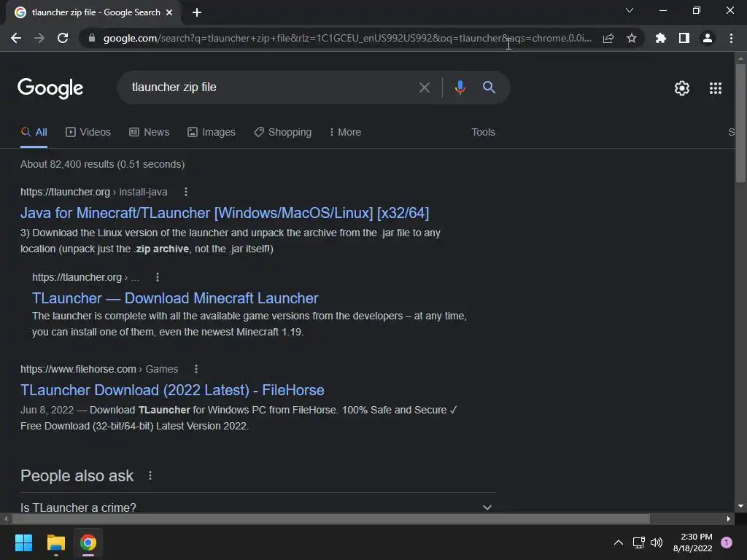Image resolution: width=747 pixels, height=560 pixels.
Task: Open Java for Minecraft/TLauncher result
Action: 225,213
